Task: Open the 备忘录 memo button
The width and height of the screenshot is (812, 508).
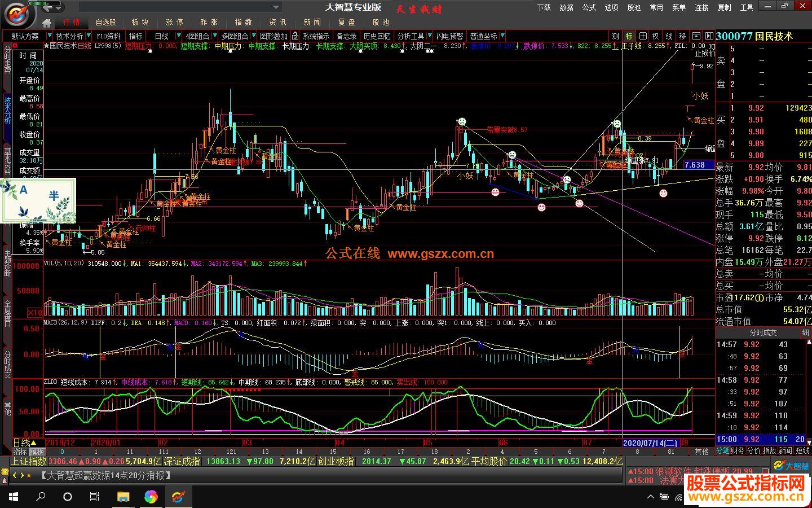Action: 346,36
